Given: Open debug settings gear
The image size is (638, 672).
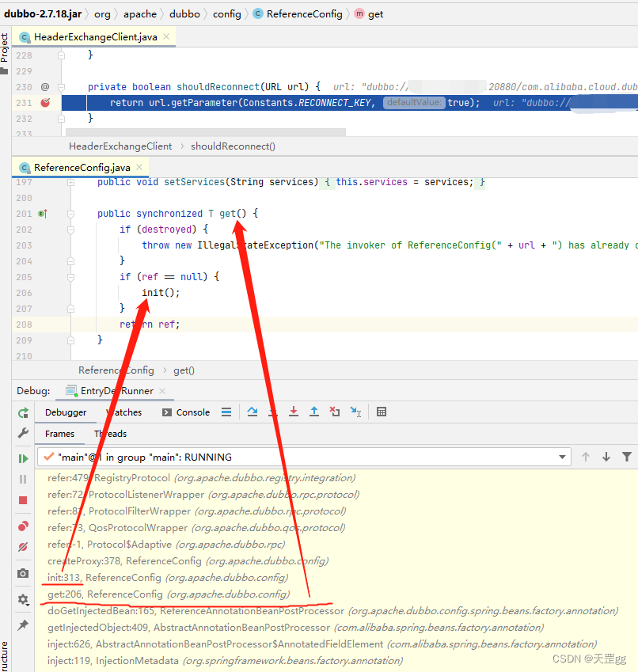Looking at the screenshot, I should [23, 599].
